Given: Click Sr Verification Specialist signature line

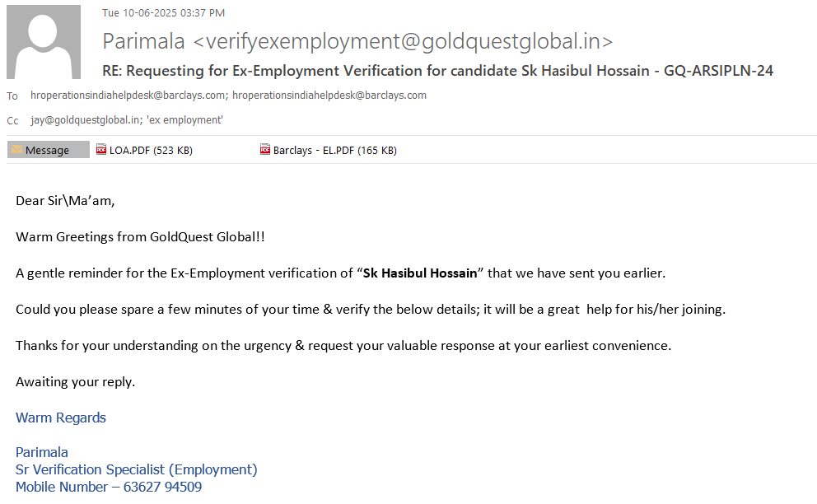Looking at the screenshot, I should click(x=137, y=469).
